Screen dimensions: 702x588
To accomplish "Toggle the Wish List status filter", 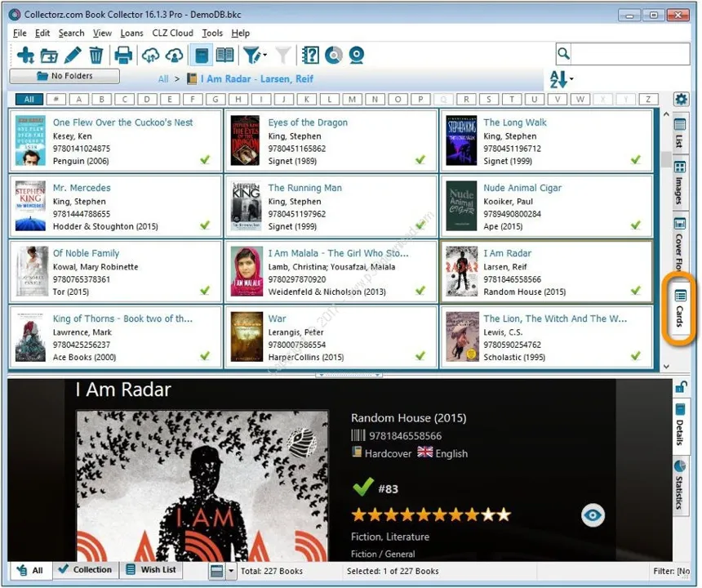I will [x=151, y=570].
